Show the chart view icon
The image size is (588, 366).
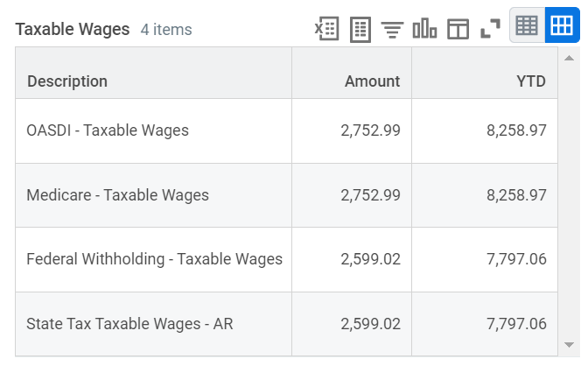click(x=424, y=29)
